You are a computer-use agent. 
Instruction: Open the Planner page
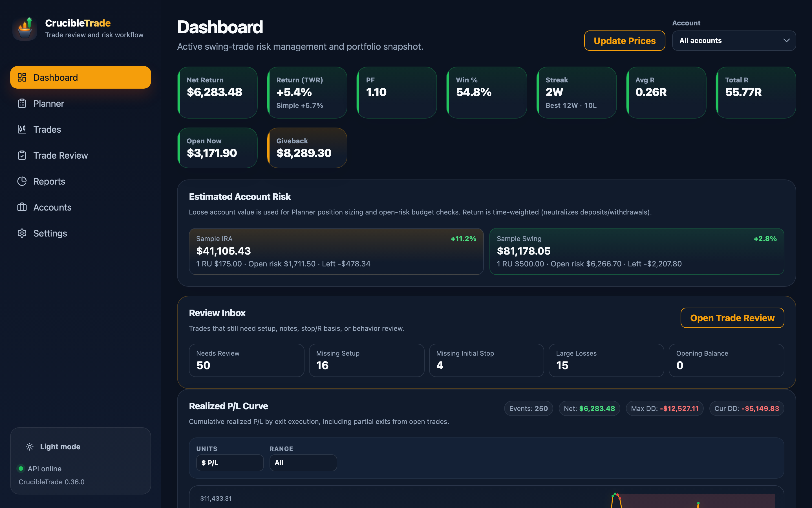pyautogui.click(x=81, y=104)
